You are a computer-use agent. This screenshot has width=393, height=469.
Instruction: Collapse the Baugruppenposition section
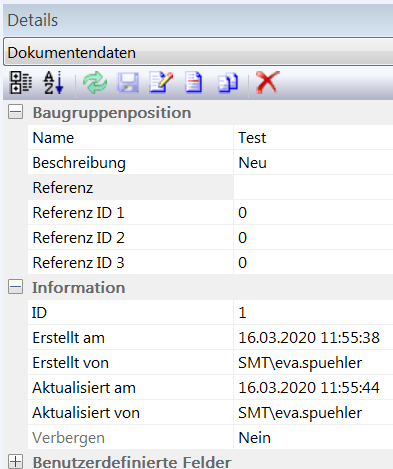coord(15,112)
